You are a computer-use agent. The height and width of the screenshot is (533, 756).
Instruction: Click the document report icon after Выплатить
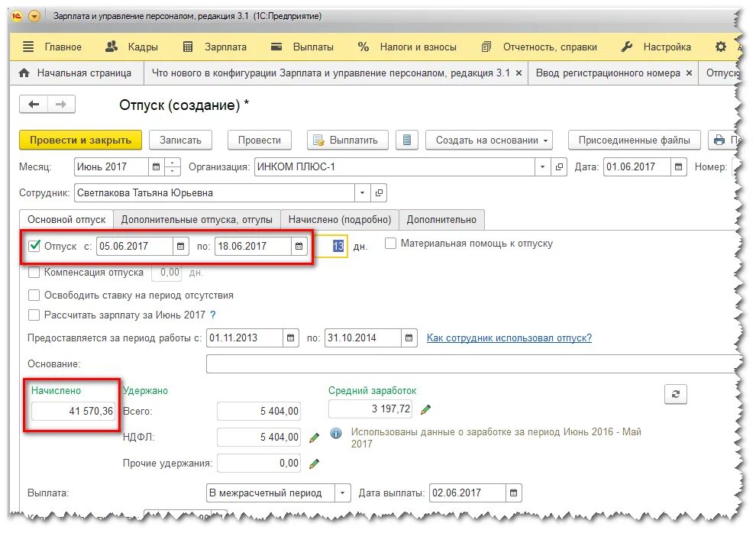coord(407,140)
